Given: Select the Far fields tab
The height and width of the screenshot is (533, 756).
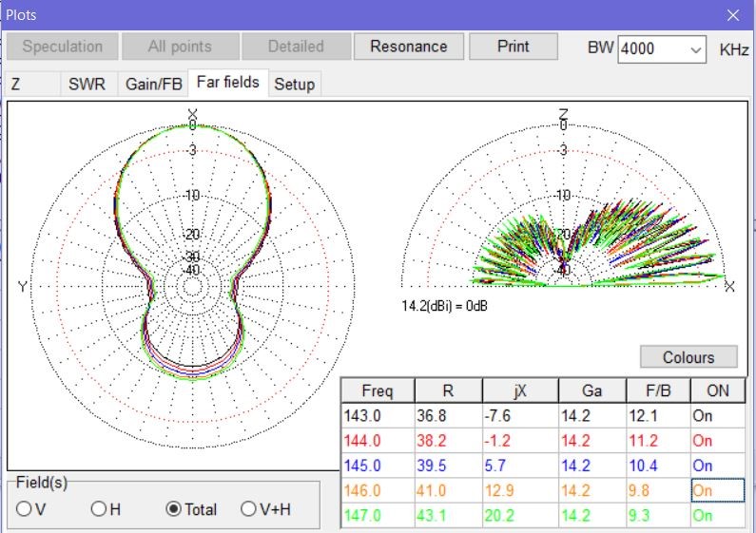Looking at the screenshot, I should 227,83.
